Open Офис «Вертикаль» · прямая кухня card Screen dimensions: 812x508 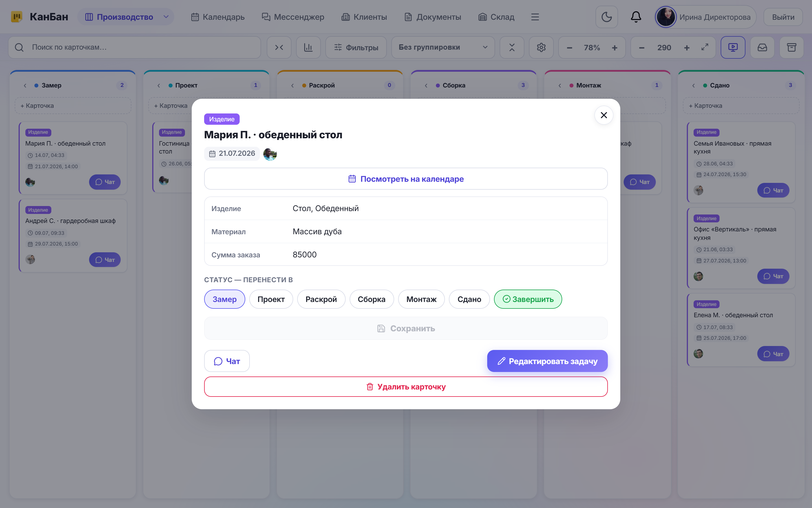tap(741, 248)
